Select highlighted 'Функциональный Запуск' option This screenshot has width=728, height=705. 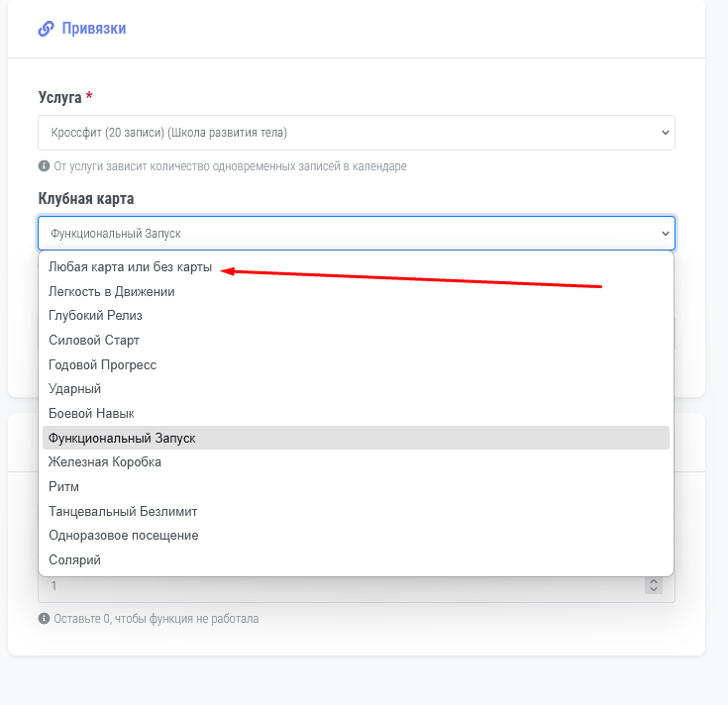pos(122,438)
